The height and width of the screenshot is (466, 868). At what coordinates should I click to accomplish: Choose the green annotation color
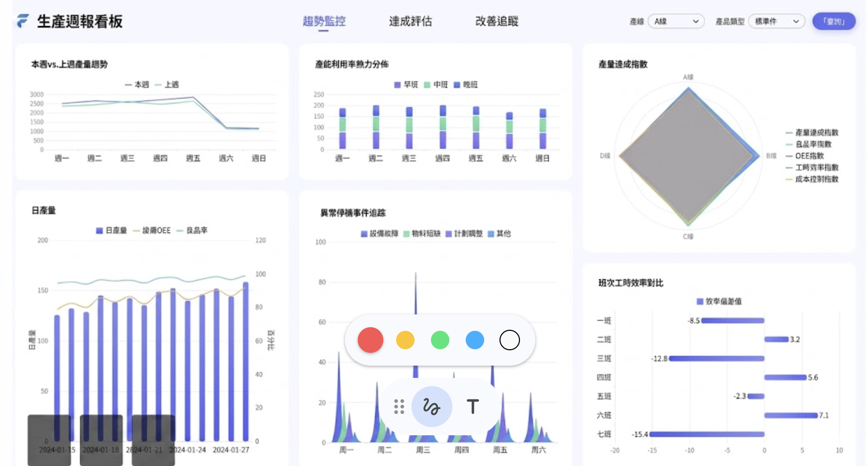(x=440, y=340)
